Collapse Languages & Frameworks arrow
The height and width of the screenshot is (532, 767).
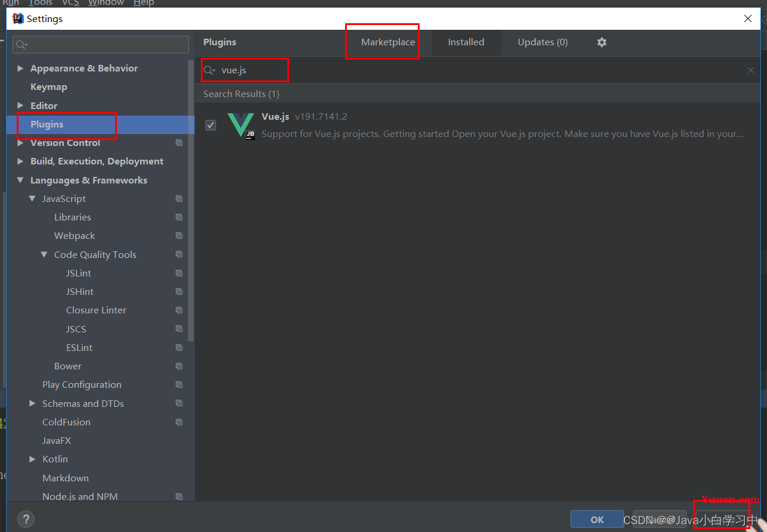(x=20, y=181)
